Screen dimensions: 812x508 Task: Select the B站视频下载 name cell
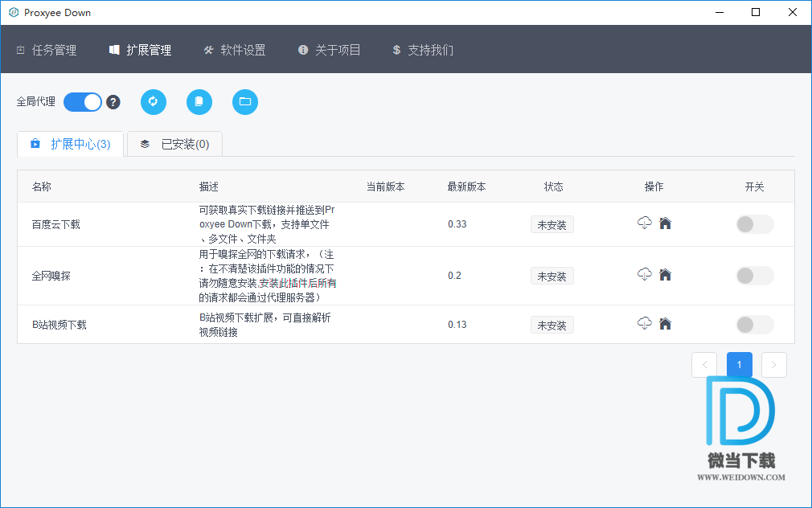pyautogui.click(x=59, y=325)
